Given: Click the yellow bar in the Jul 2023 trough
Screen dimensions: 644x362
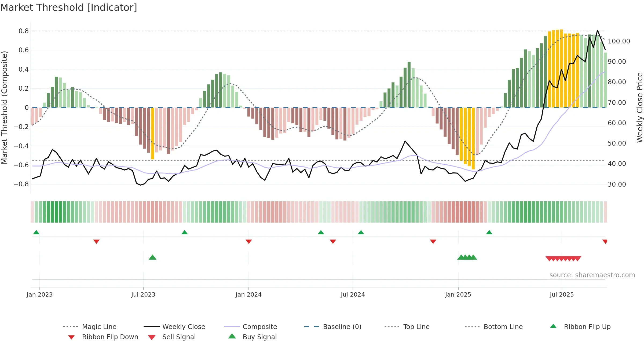Looking at the screenshot, I should coord(152,134).
